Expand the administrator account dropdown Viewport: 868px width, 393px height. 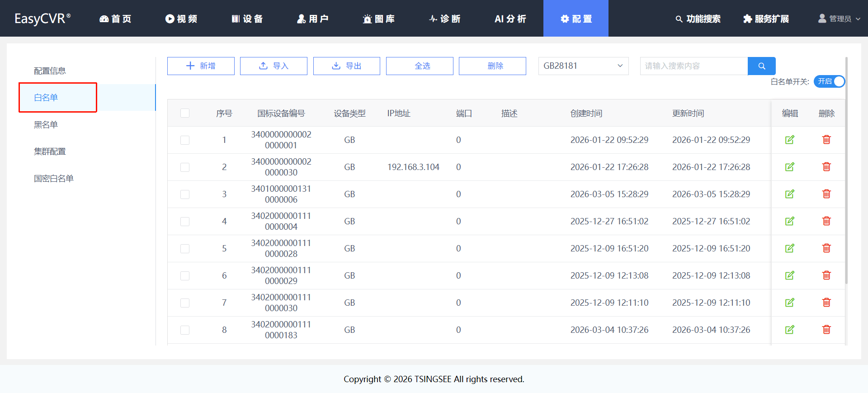[839, 19]
